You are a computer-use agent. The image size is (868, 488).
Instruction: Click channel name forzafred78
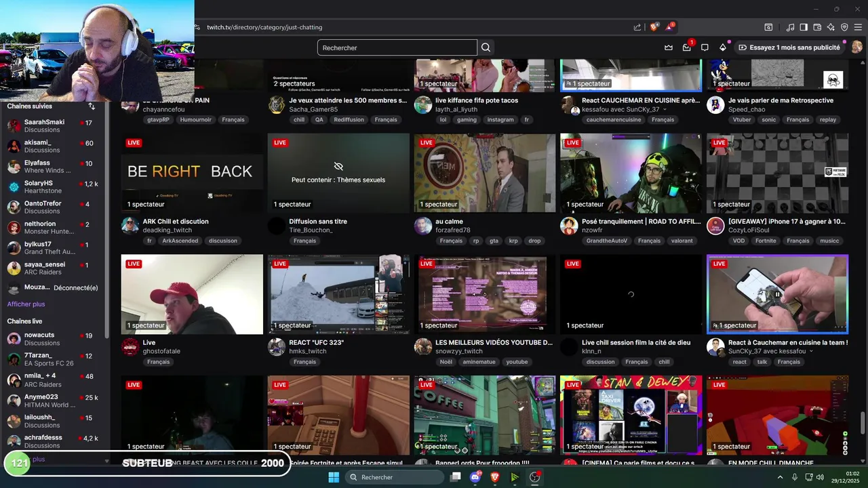[453, 230]
